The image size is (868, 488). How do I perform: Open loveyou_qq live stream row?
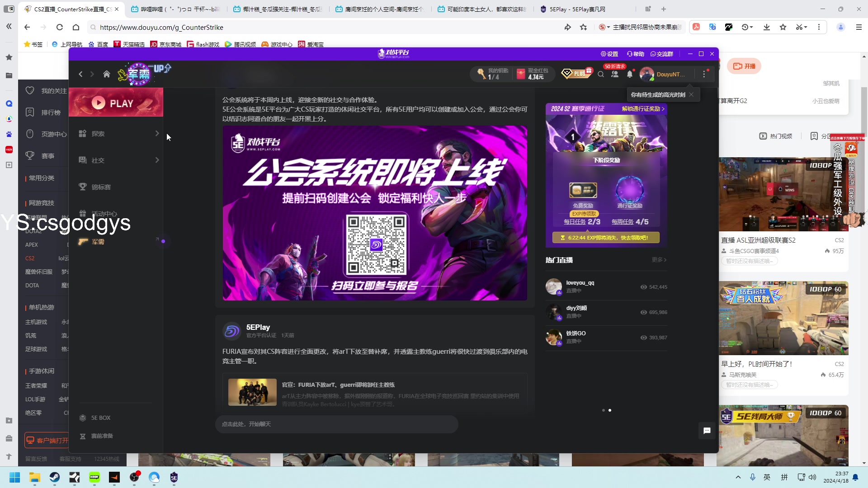[x=606, y=286]
